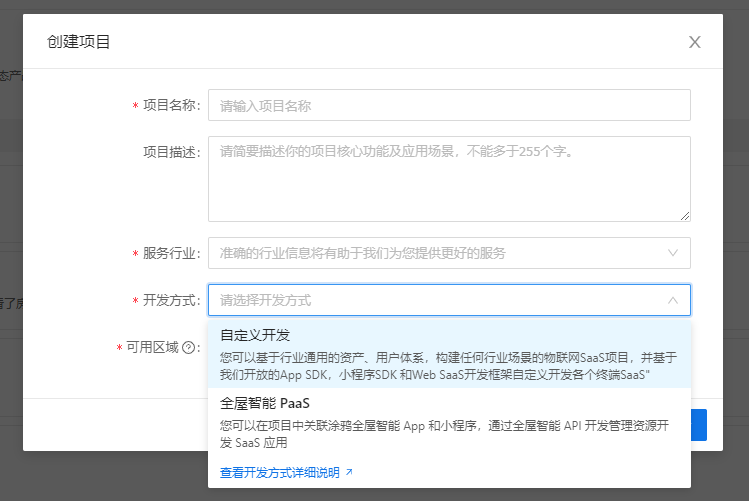Select the 全屋智能 PaaS option

[x=449, y=422]
